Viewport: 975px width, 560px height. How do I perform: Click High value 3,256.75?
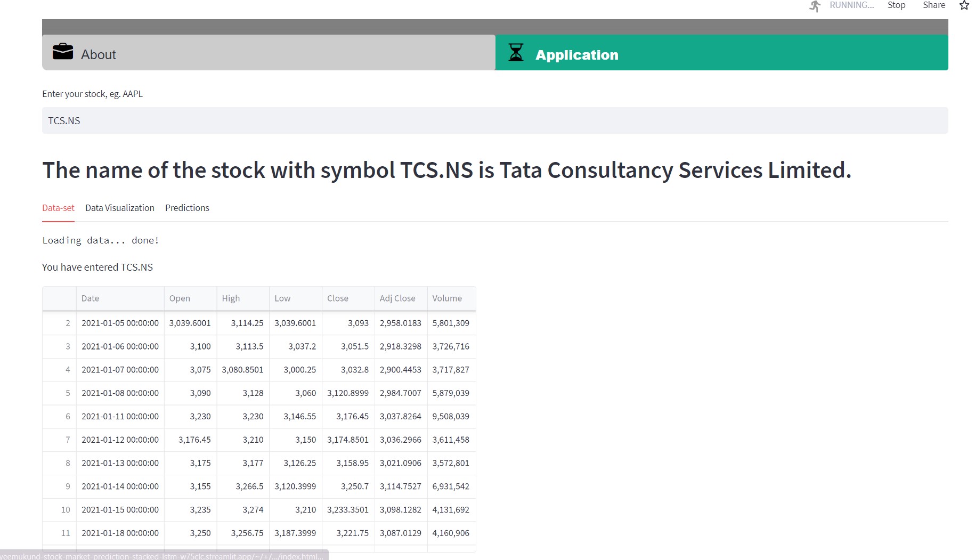[243, 533]
